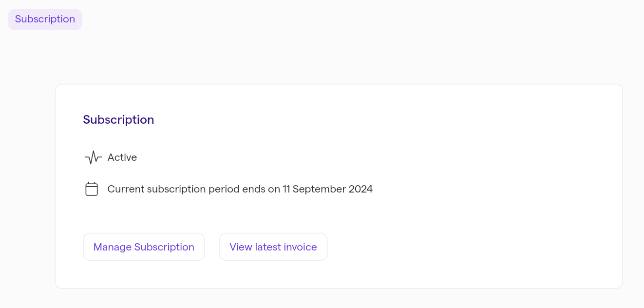The width and height of the screenshot is (644, 308).
Task: Click the Manage Subscription button
Action: [x=144, y=247]
